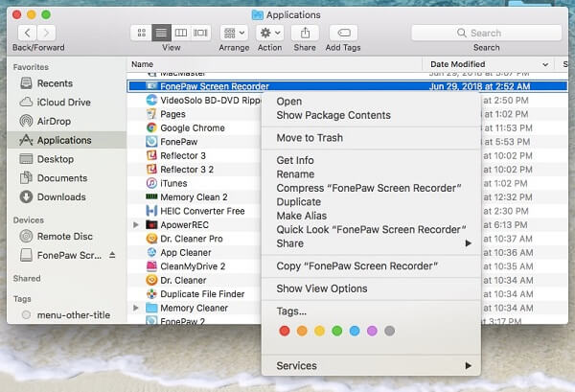Open the Action gear menu
This screenshot has height=392, width=575.
point(270,33)
